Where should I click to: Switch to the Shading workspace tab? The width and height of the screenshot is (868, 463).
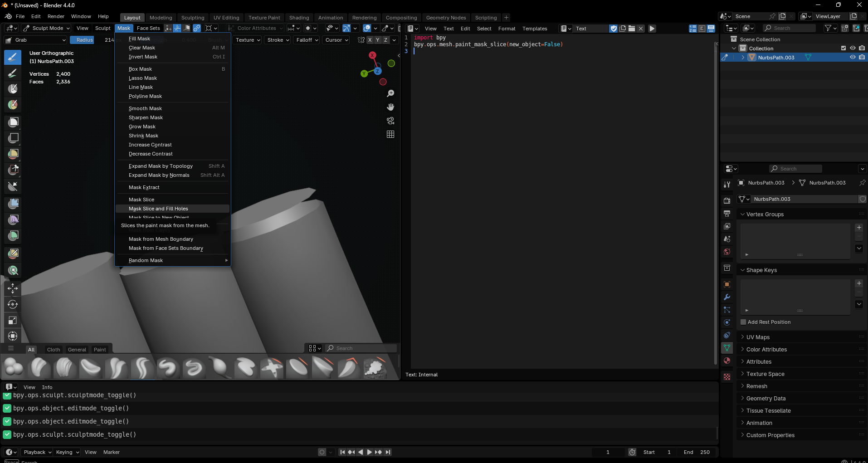(x=299, y=18)
